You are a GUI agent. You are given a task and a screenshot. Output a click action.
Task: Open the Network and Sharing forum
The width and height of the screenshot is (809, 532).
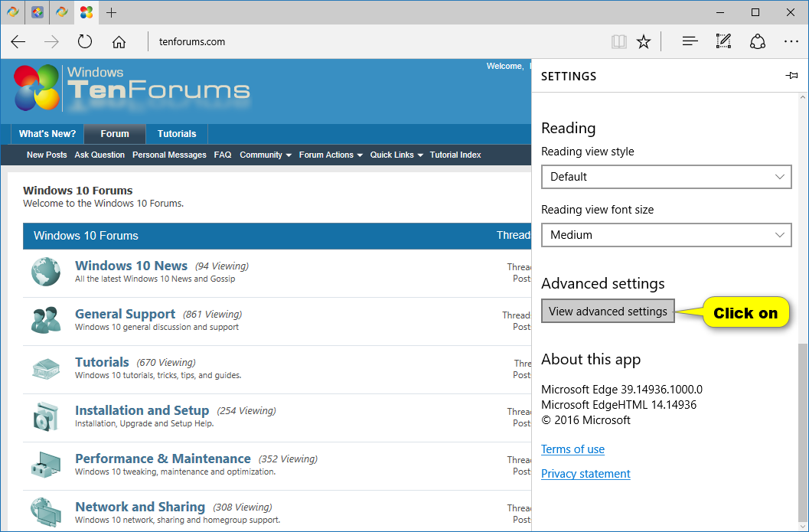tap(140, 507)
